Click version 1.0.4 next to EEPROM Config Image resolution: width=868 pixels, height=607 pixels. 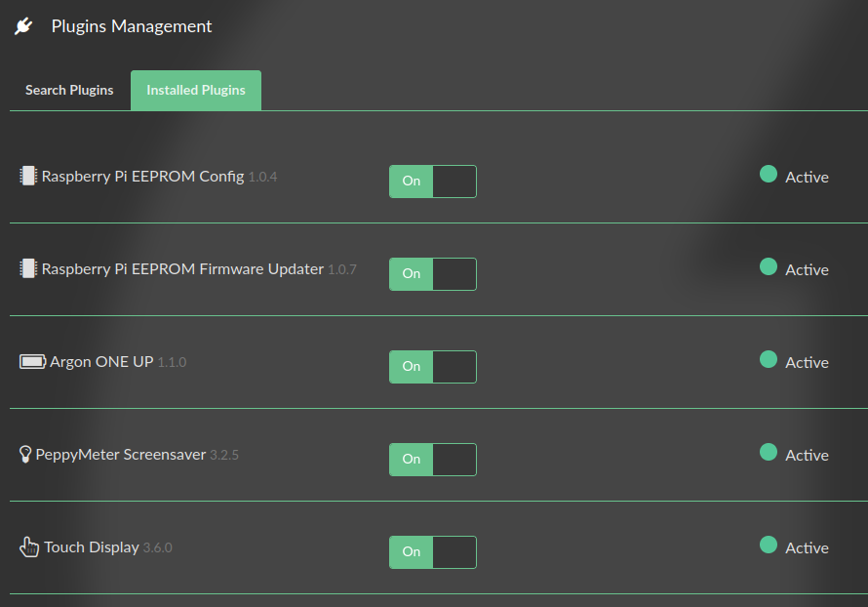point(262,178)
